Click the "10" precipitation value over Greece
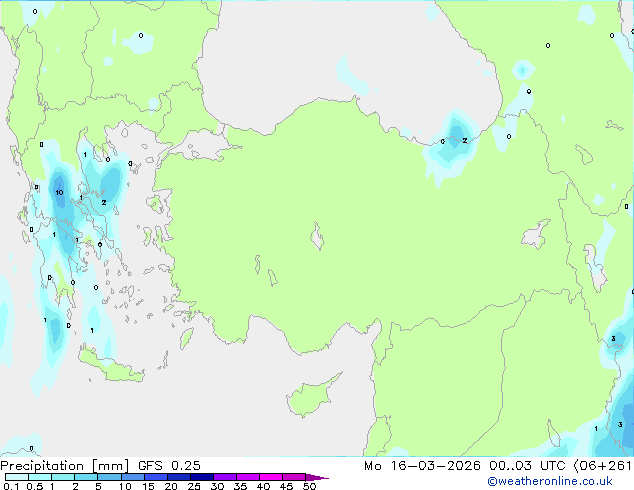 click(59, 192)
